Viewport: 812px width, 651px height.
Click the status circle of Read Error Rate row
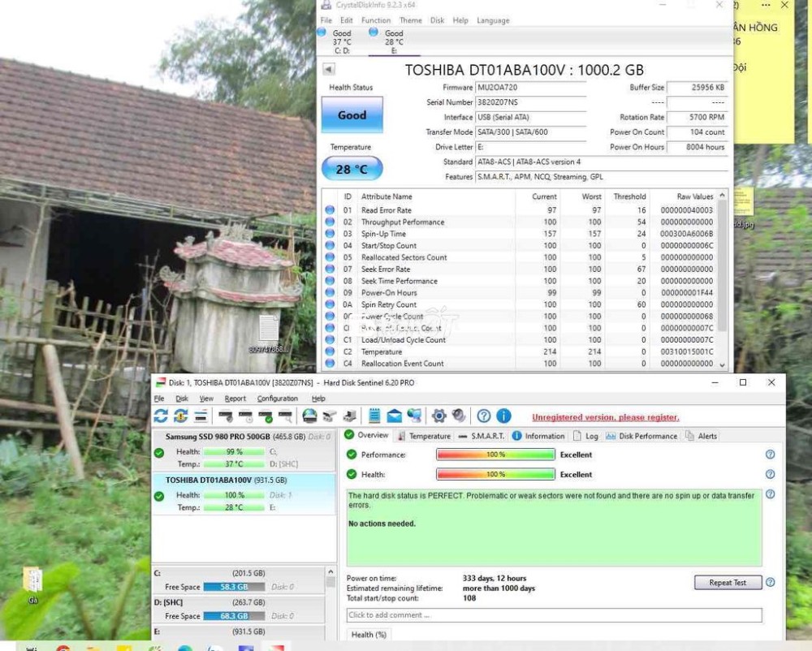tap(330, 210)
